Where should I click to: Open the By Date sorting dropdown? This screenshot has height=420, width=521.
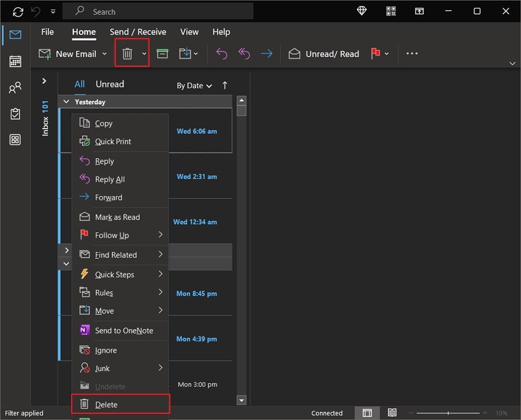pyautogui.click(x=194, y=86)
